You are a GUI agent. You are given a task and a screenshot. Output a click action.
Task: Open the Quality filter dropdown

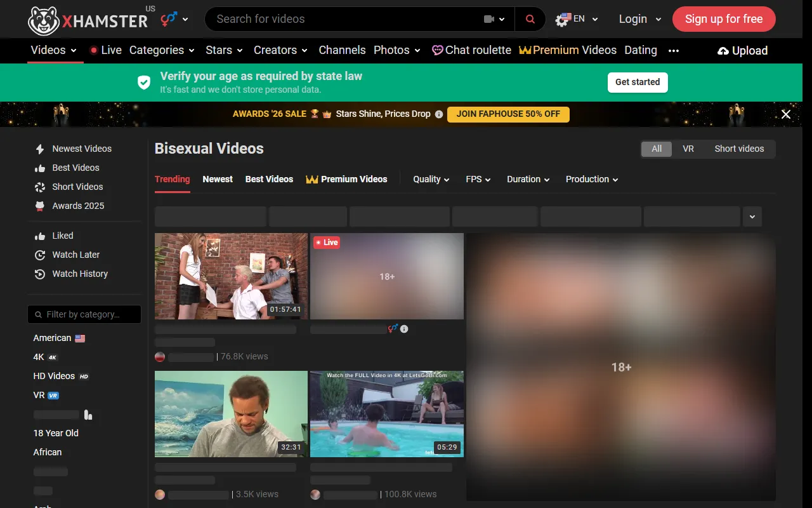click(x=431, y=179)
